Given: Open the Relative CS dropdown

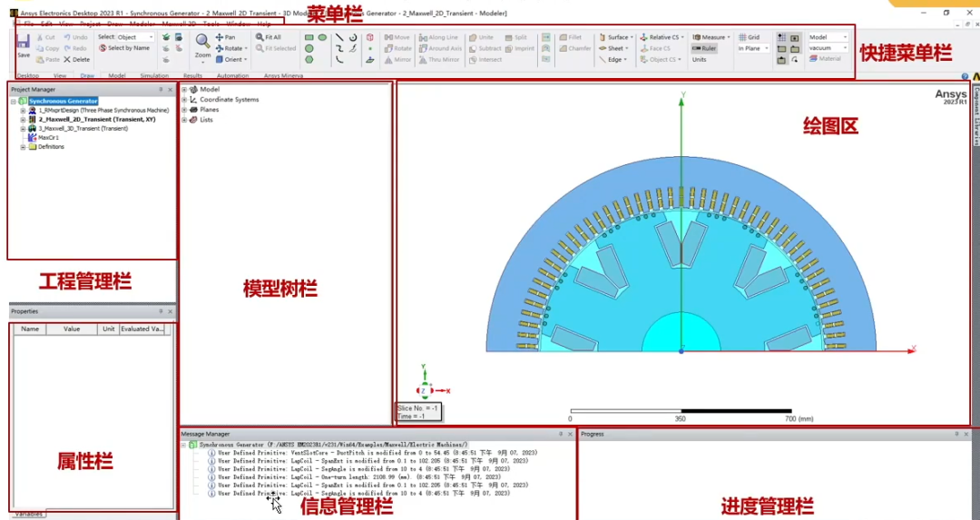Looking at the screenshot, I should coord(661,37).
